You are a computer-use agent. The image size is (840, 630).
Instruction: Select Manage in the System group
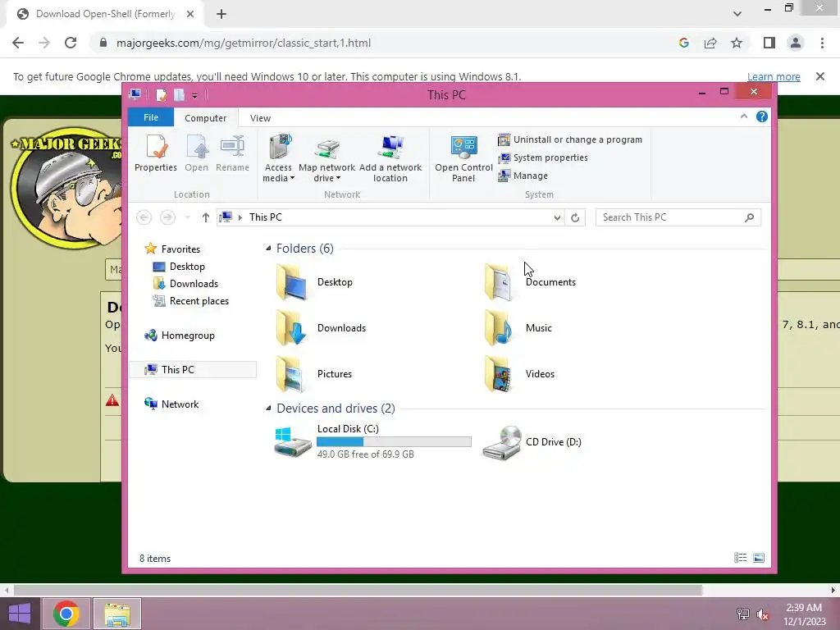pos(523,176)
